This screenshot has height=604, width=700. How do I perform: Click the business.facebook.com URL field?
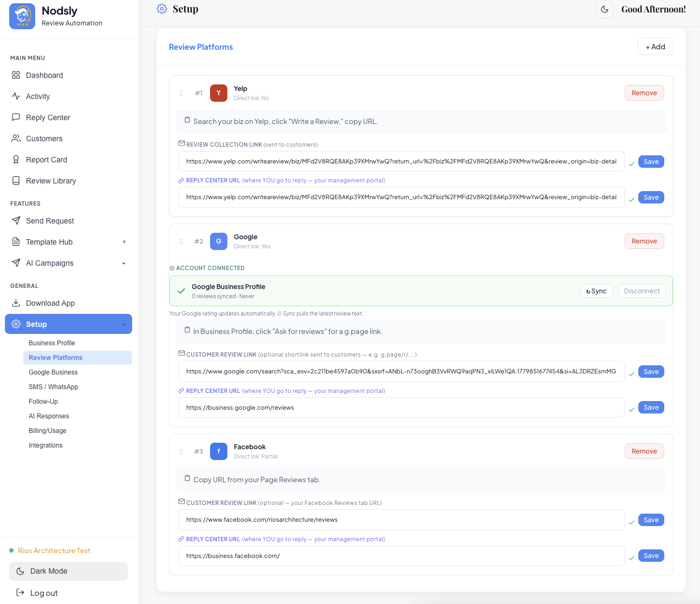(401, 556)
